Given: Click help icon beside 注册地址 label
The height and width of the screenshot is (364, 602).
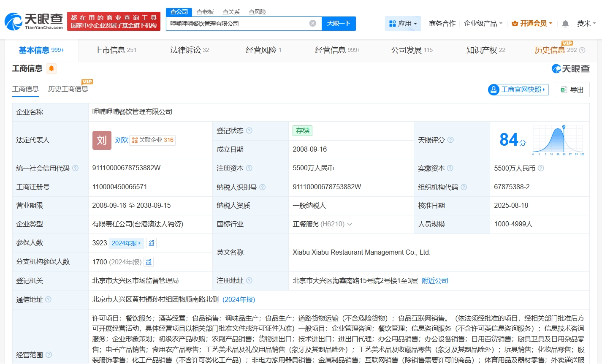Looking at the screenshot, I should pos(249,280).
